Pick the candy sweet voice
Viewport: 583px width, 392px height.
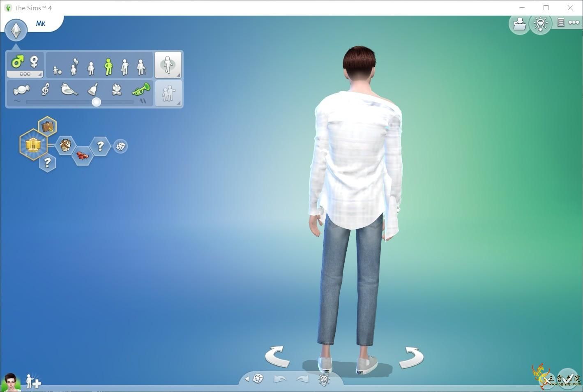tap(21, 90)
